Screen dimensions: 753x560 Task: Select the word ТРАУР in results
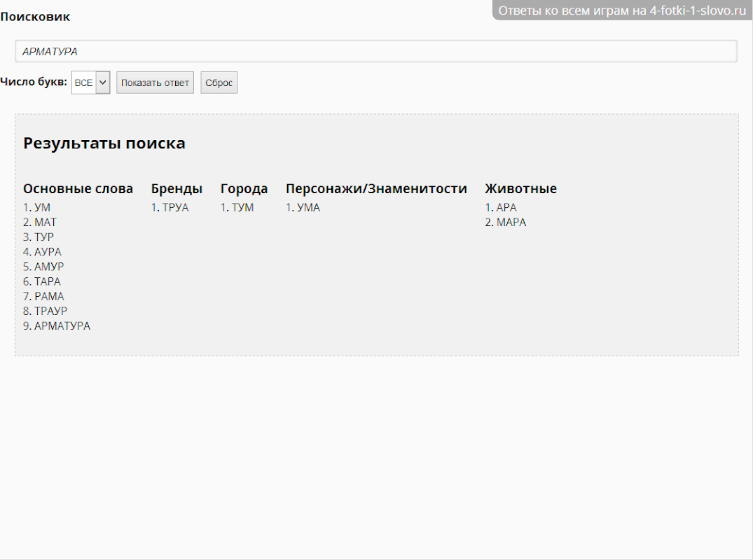(50, 311)
